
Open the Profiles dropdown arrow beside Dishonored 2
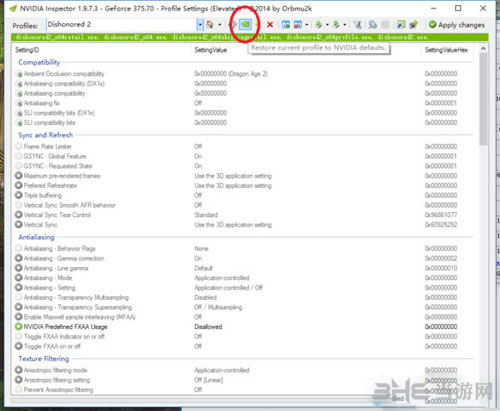click(x=200, y=25)
